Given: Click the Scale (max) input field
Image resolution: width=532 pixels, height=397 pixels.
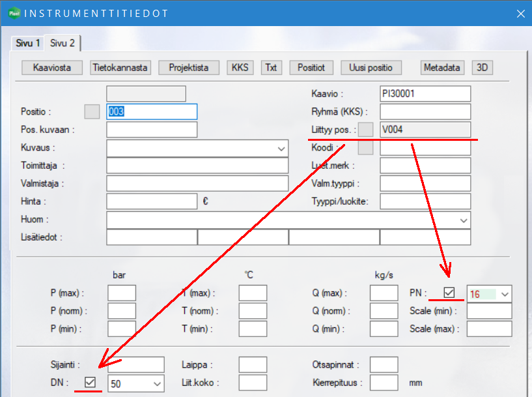Looking at the screenshot, I should [489, 329].
